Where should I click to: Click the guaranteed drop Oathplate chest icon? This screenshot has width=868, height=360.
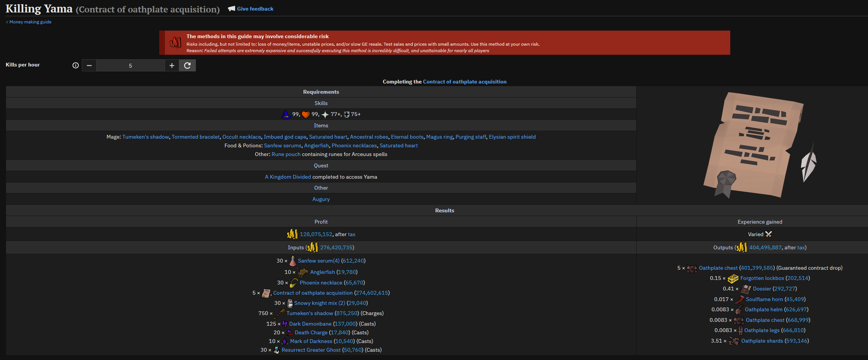click(x=692, y=268)
